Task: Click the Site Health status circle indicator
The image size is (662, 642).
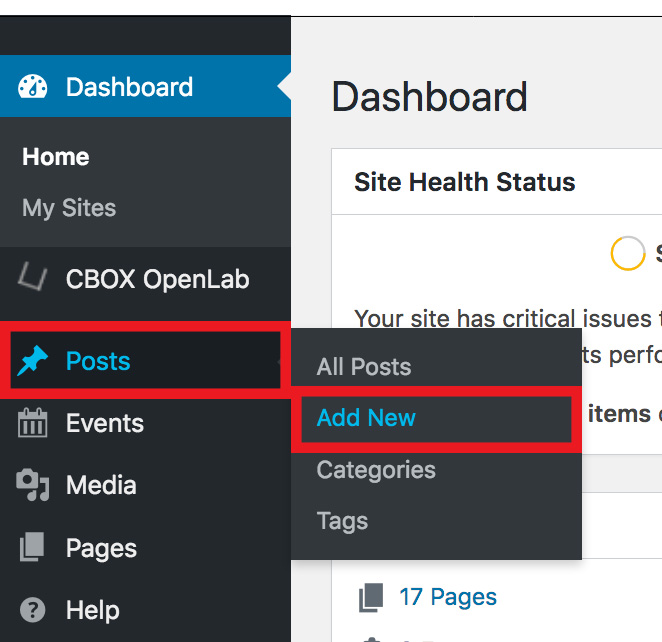Action: pos(628,253)
